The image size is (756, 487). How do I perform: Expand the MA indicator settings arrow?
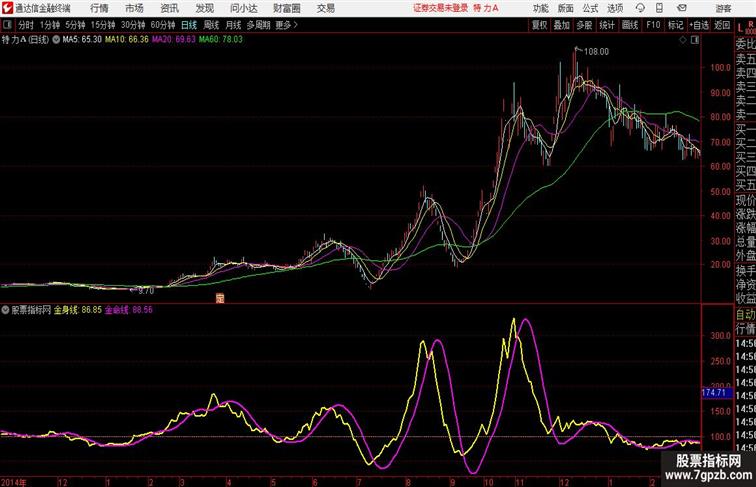tap(56, 40)
